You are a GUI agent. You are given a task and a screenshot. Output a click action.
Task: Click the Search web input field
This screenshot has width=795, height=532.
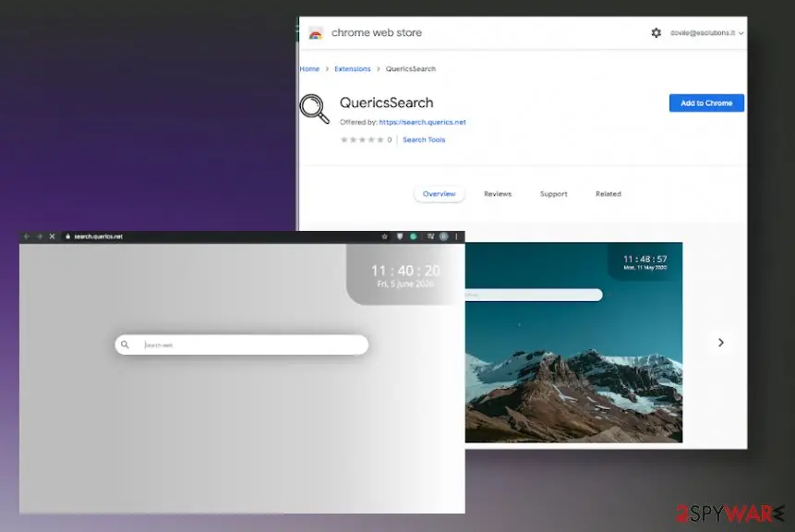click(241, 345)
